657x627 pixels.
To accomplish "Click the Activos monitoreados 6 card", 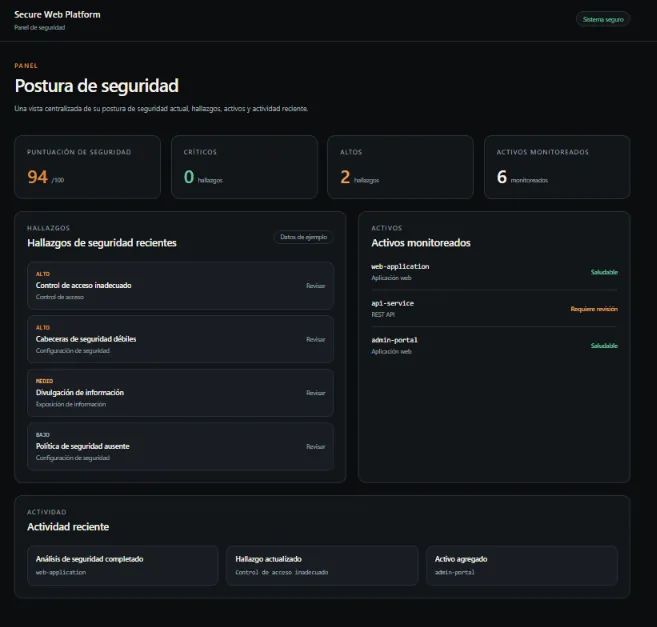I will [557, 167].
